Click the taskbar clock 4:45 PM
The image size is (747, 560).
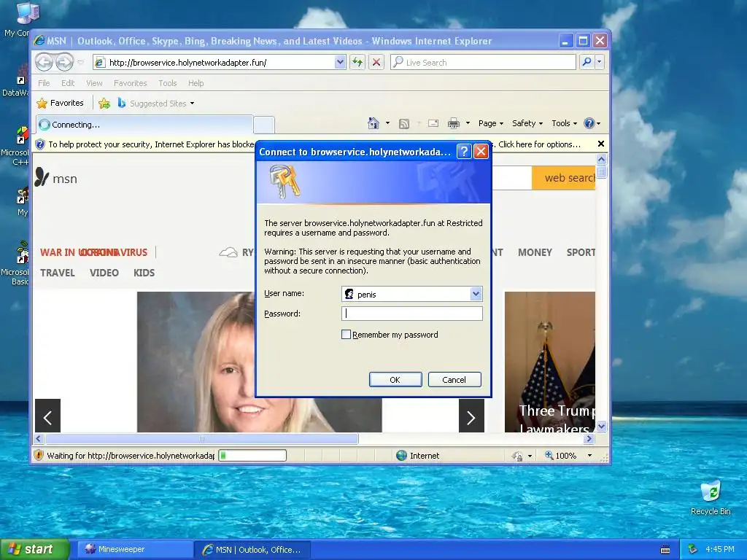720,549
